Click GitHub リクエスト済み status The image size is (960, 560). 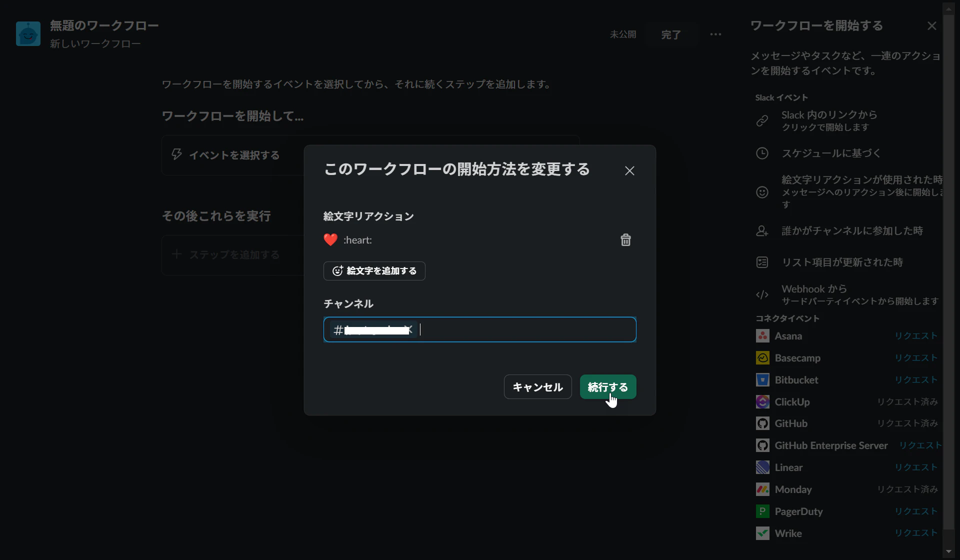coord(907,423)
